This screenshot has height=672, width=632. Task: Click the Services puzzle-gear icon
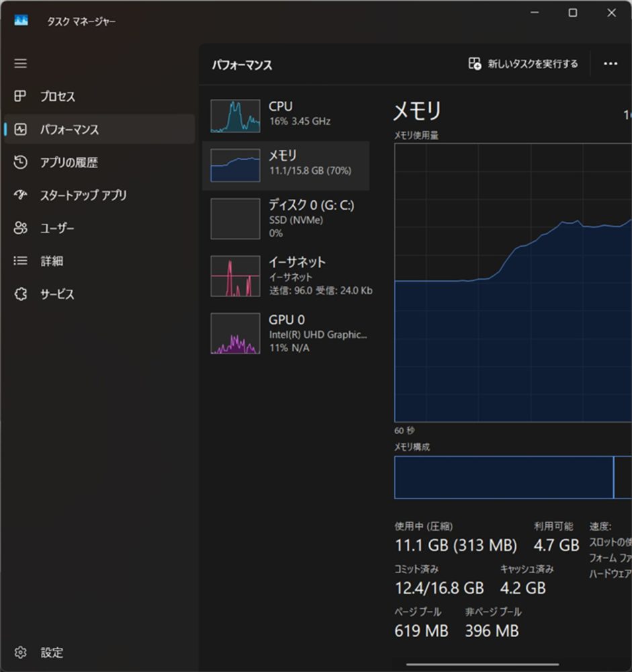point(20,294)
